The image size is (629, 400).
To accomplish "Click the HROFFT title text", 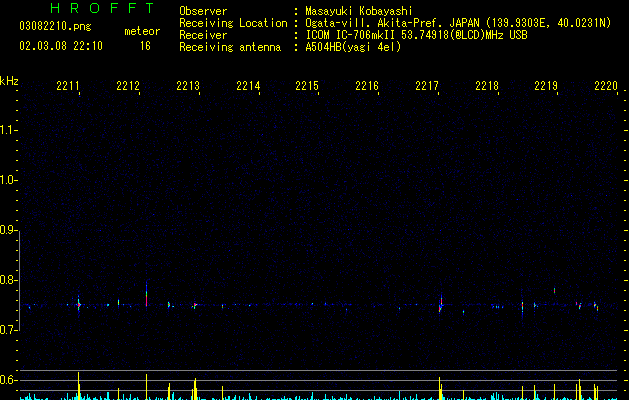I will coord(102,8).
